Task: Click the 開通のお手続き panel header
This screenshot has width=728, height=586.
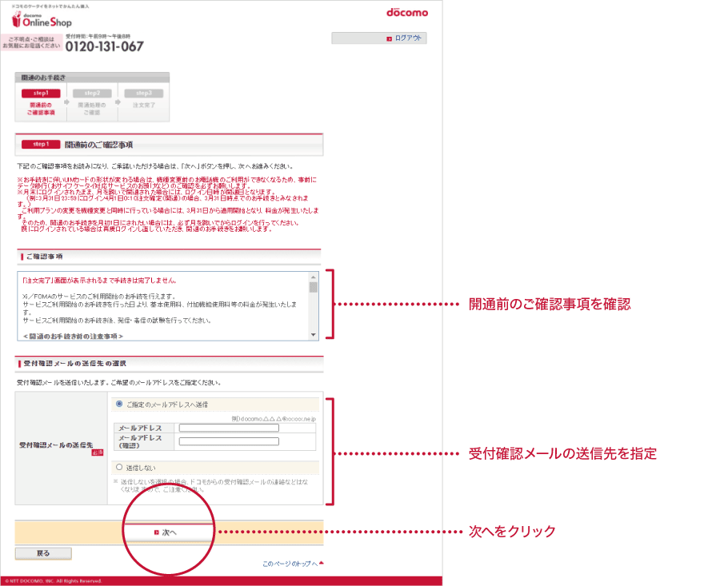Action: 92,78
